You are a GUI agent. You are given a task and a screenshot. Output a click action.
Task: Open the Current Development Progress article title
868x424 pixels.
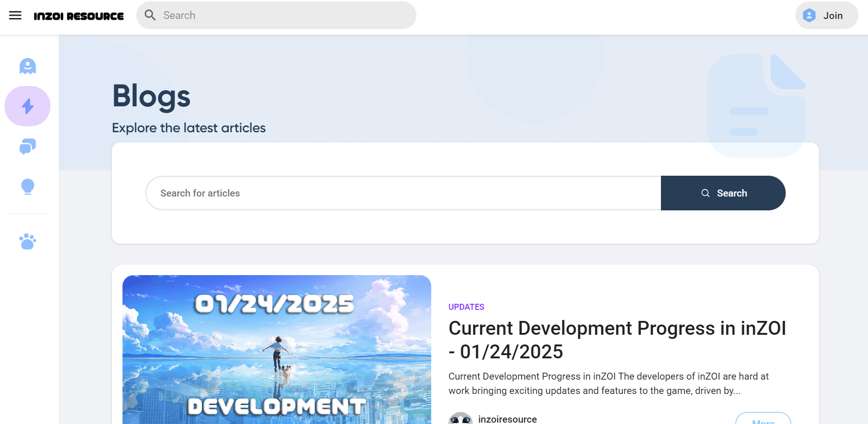click(x=617, y=340)
